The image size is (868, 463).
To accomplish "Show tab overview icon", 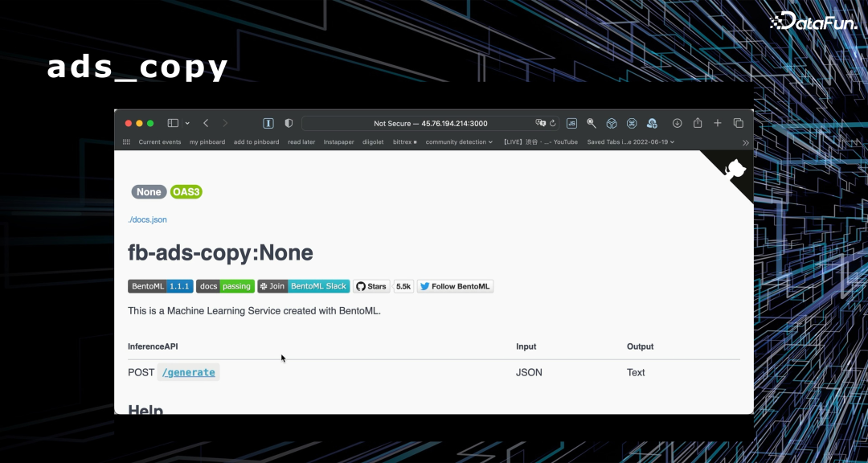I will [738, 123].
